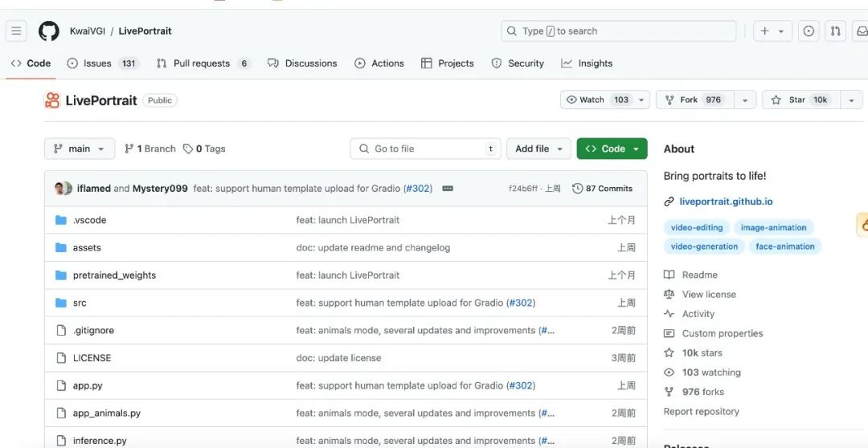Screen dimensions: 868x448
Task: Switch to the Issues tab
Action: pos(103,63)
